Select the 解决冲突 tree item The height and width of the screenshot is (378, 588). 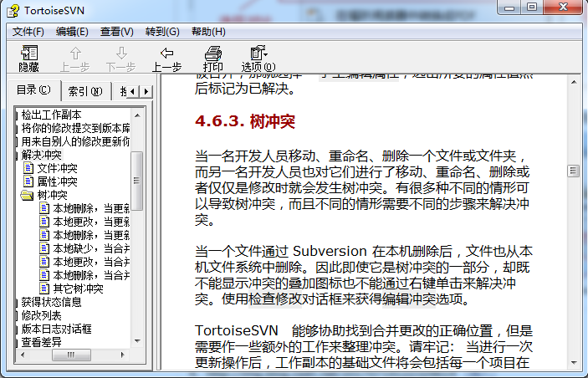(41, 155)
